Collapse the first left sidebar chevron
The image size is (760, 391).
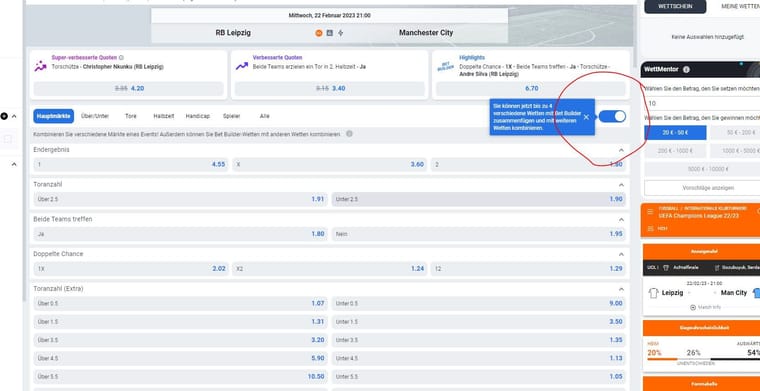coord(14,116)
